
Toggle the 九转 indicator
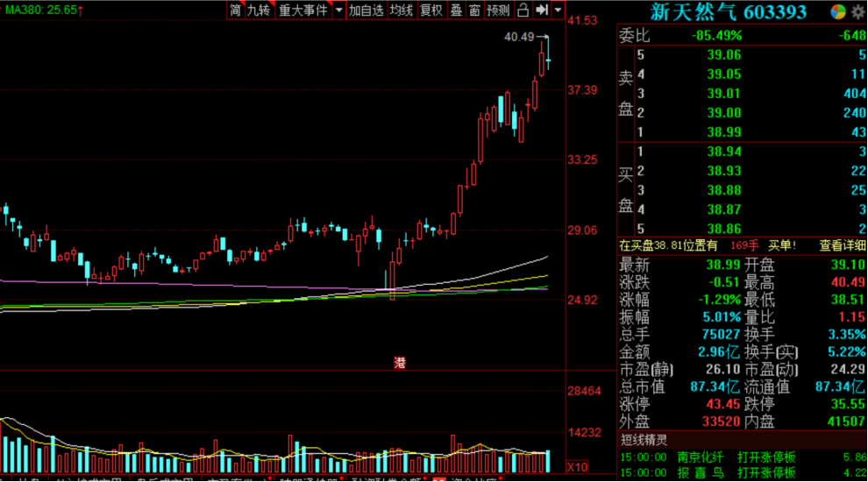coord(259,10)
